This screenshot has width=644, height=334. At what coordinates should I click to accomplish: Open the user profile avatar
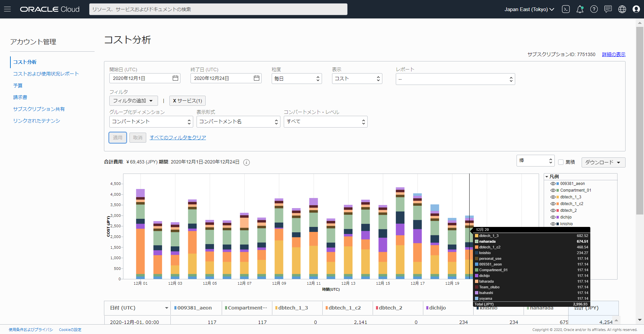click(636, 9)
